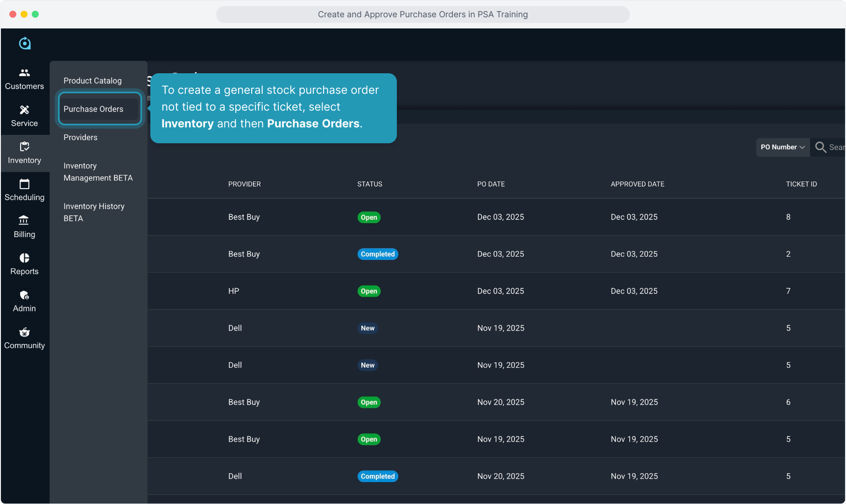This screenshot has width=846, height=504.
Task: Open the Reports pie chart icon
Action: point(24,258)
